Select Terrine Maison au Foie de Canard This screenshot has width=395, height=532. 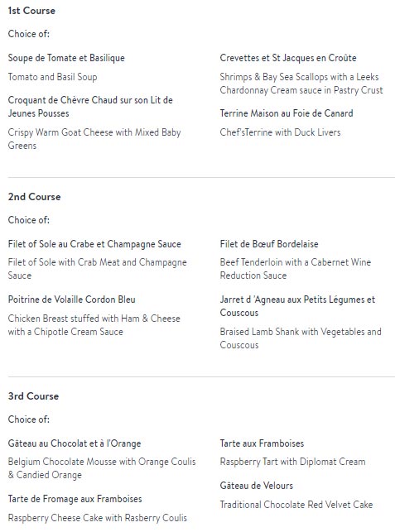[x=287, y=113]
